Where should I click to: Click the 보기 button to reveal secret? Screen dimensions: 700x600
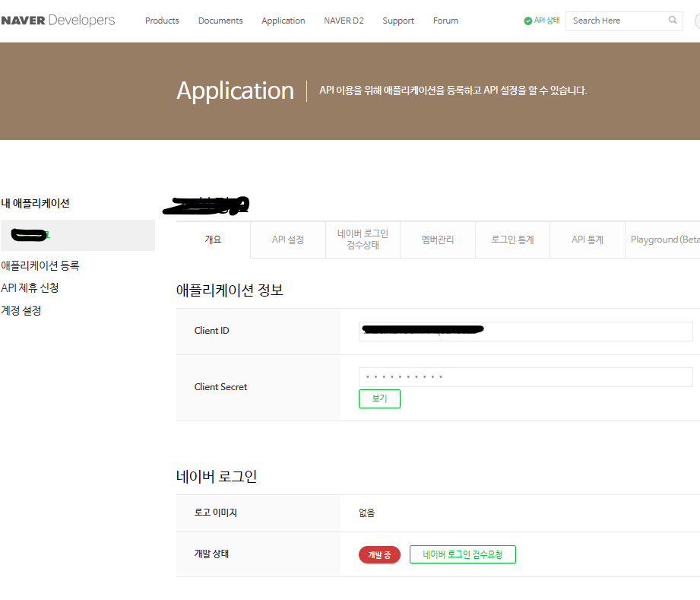coord(379,398)
